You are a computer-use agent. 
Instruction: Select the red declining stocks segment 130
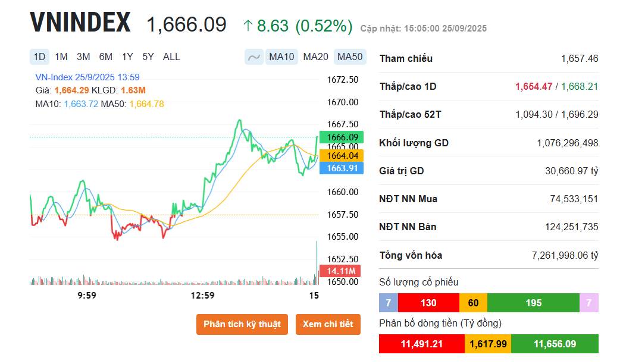[428, 303]
